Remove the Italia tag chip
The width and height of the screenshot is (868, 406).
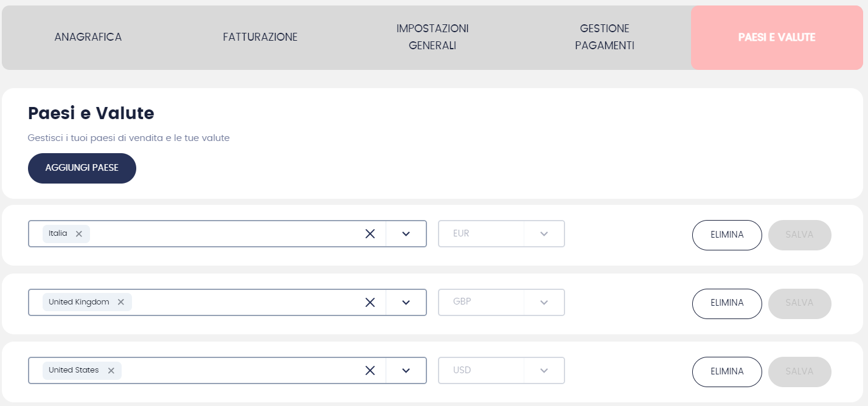pyautogui.click(x=78, y=234)
